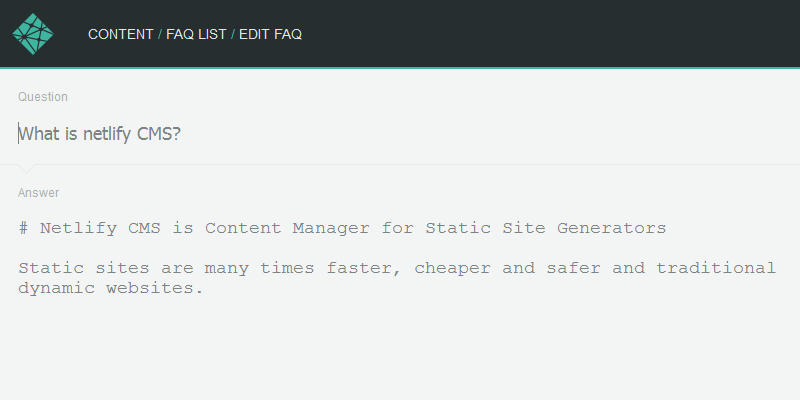800x400 pixels.
Task: Go to the FAQ LIST breadcrumb
Action: (x=196, y=34)
